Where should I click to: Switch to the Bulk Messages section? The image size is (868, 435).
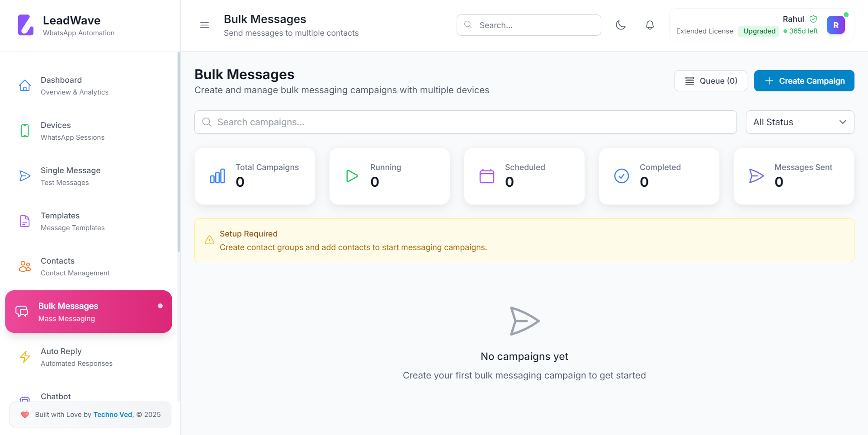[x=68, y=311]
